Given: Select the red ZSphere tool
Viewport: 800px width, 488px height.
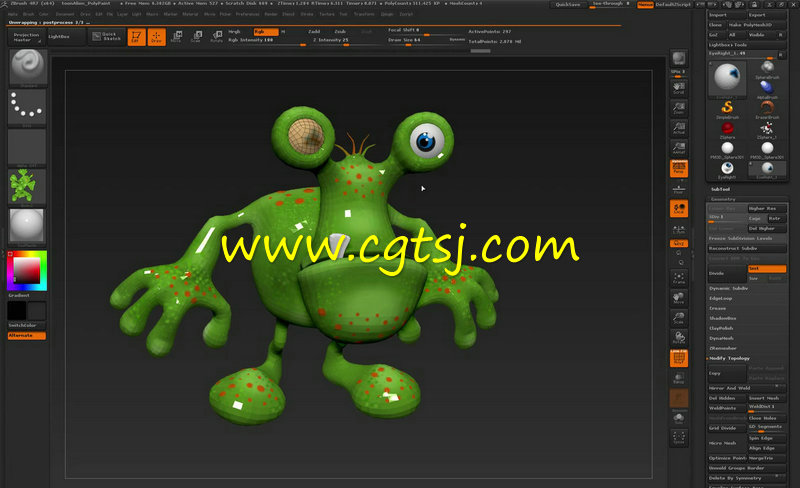Looking at the screenshot, I should coord(727,129).
